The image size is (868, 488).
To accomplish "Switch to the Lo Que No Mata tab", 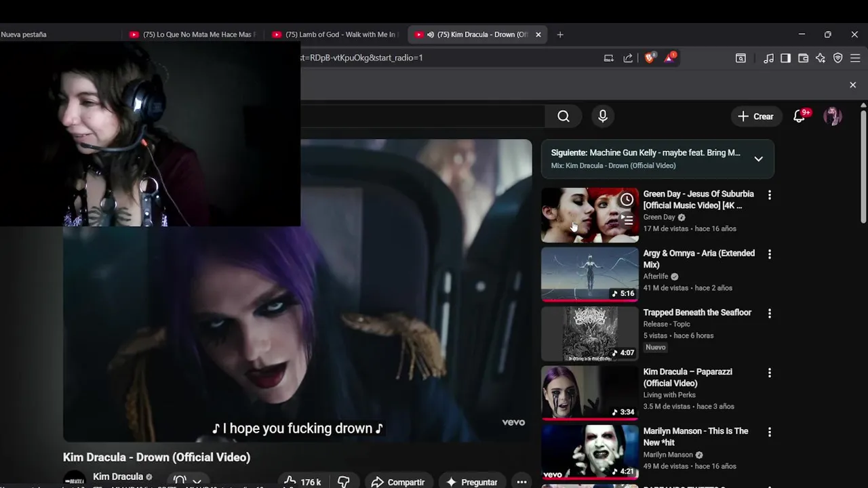I will (x=193, y=35).
